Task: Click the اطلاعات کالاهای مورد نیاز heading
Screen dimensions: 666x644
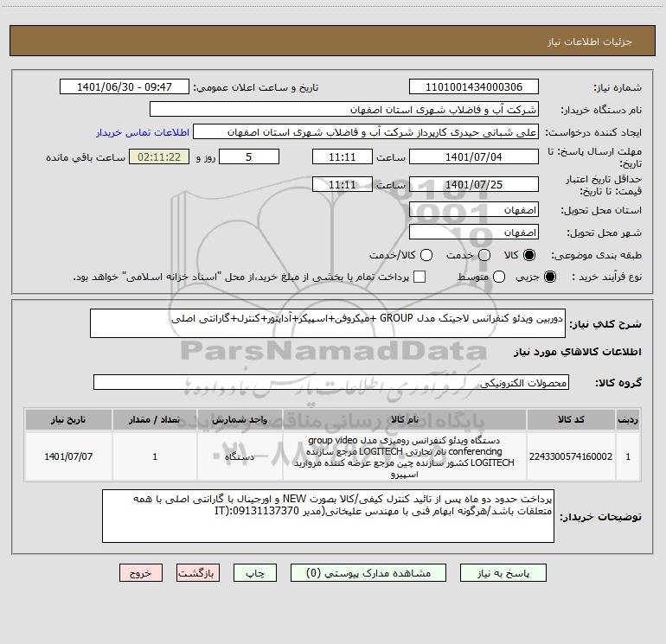Action: pyautogui.click(x=578, y=352)
